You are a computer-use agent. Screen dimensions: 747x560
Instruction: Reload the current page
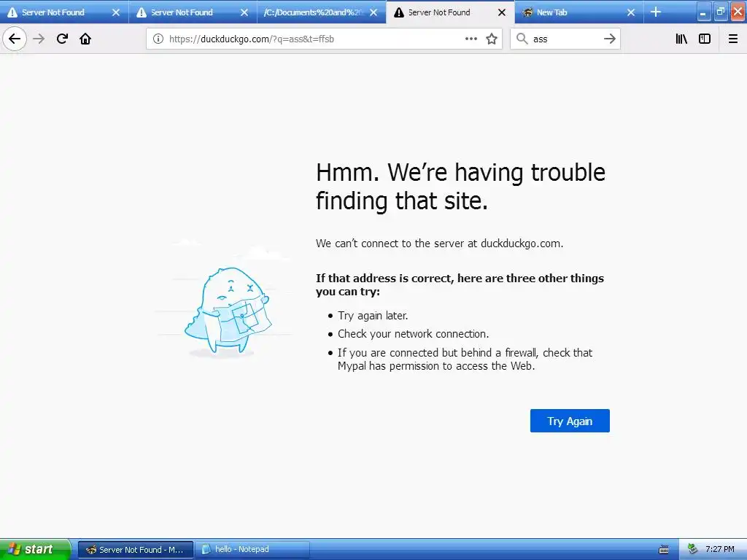click(62, 39)
